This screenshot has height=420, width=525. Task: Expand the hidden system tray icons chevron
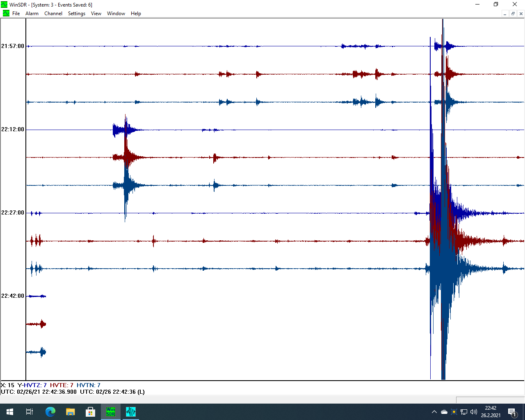(434, 412)
